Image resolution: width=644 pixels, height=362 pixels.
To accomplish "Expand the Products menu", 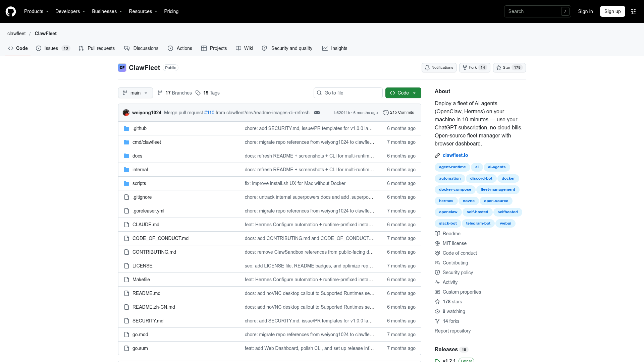I will [36, 11].
